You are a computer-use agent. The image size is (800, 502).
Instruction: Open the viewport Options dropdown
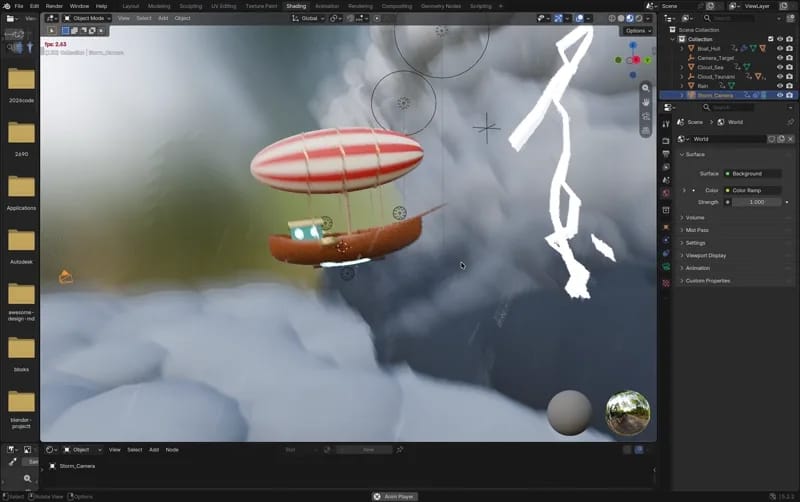coord(638,31)
